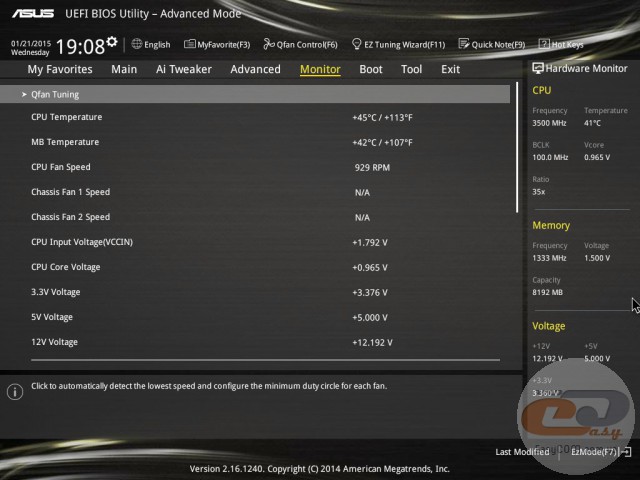Open the Main tab
Viewport: 640px width, 480px height.
[x=124, y=69]
